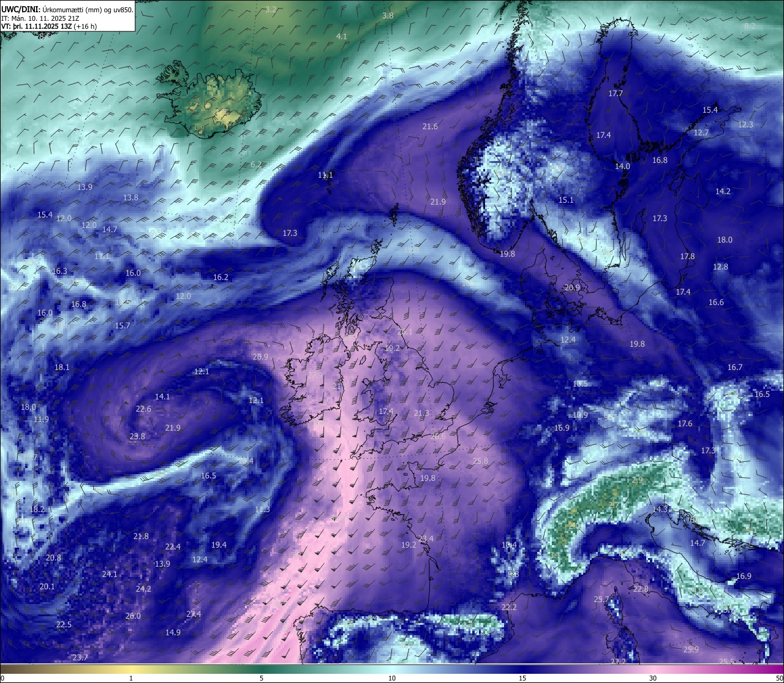Image resolution: width=784 pixels, height=683 pixels.
Task: Click the 16.2 value over the Atlantic
Action: 221,277
